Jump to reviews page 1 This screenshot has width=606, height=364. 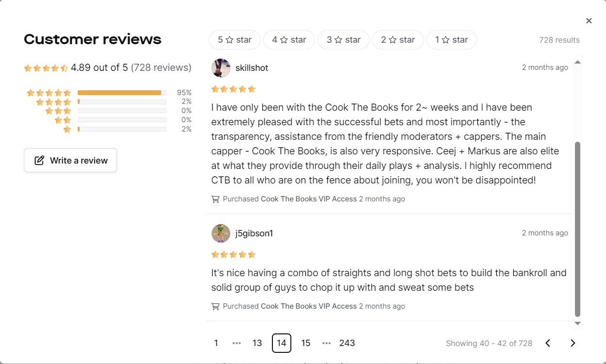click(x=216, y=343)
